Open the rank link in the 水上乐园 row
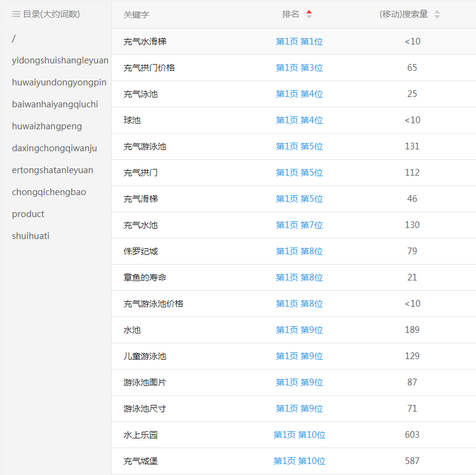Viewport: 476px width, 475px height. 299,435
